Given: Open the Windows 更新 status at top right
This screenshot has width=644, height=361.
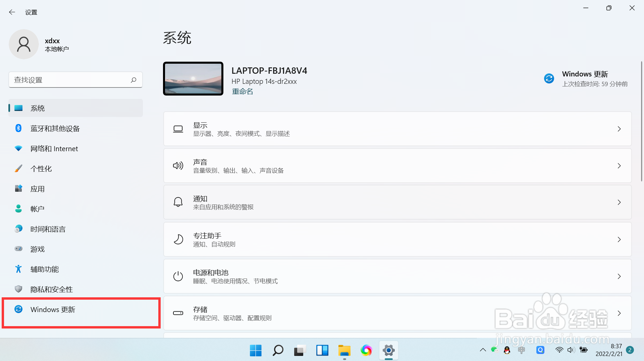Looking at the screenshot, I should [x=586, y=78].
